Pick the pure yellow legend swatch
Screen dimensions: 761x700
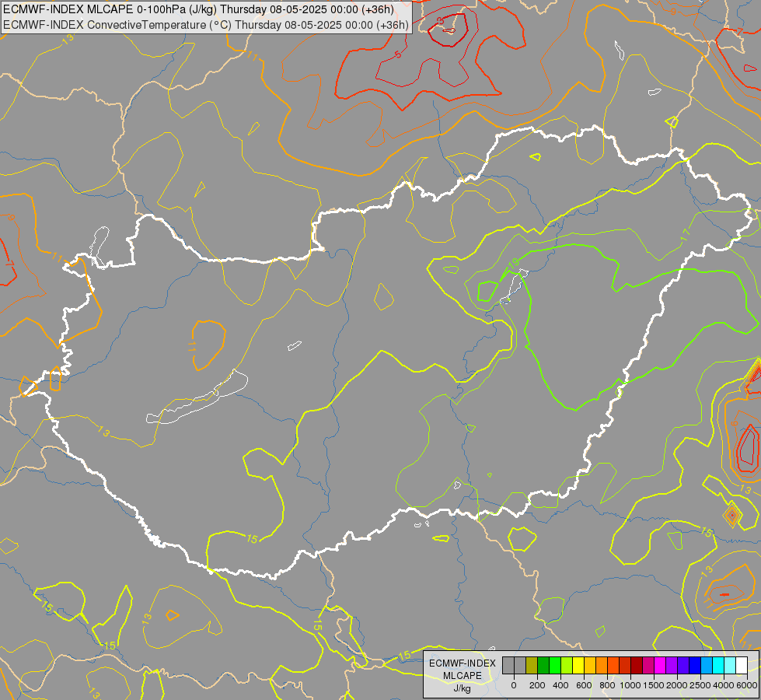tap(578, 665)
